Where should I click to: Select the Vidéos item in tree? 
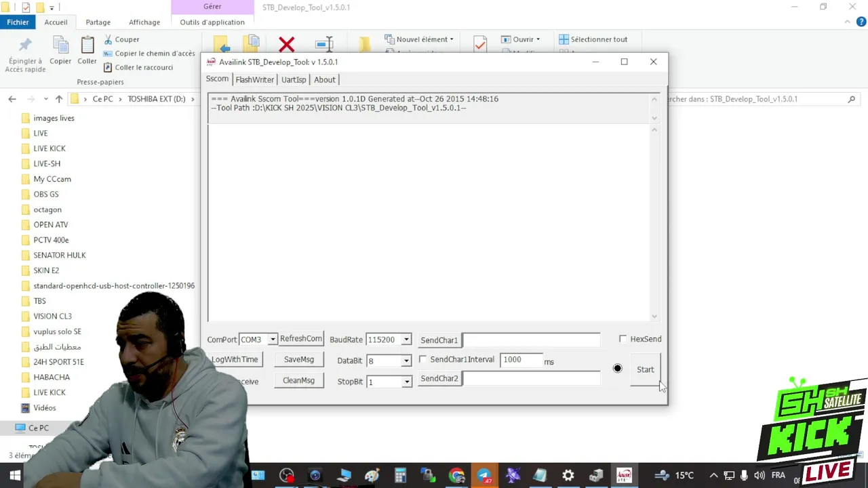pos(44,408)
